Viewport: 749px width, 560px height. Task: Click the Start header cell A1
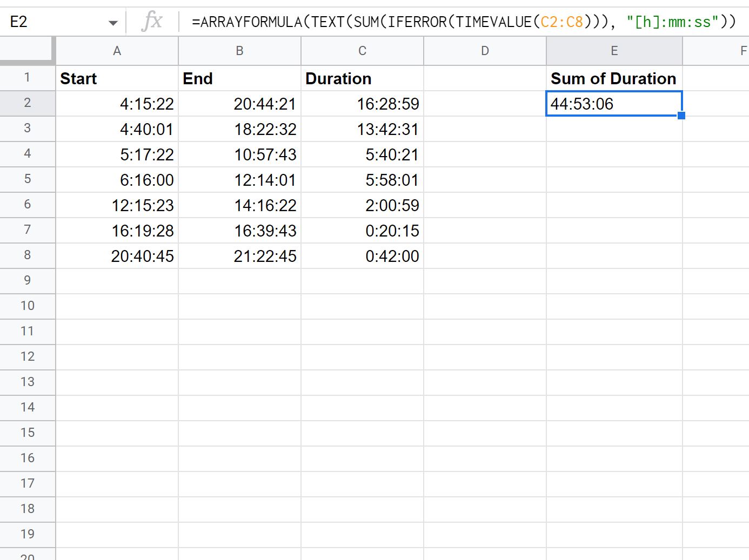[117, 78]
